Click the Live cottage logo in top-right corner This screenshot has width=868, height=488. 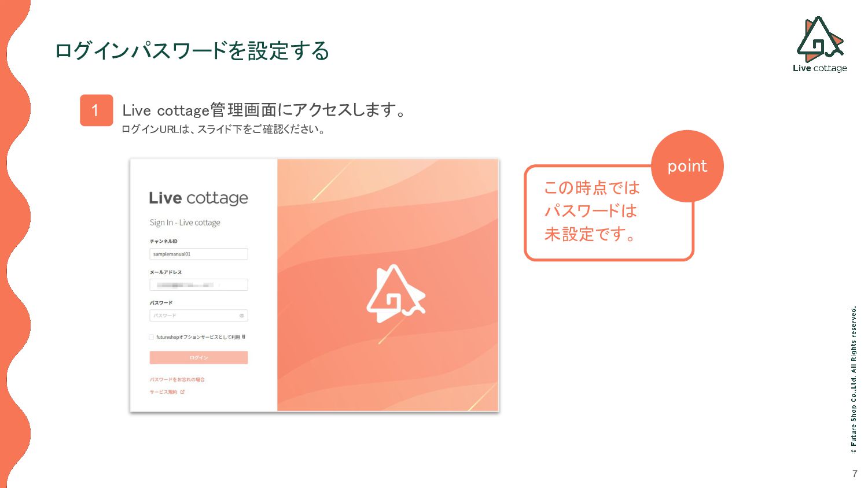point(820,44)
